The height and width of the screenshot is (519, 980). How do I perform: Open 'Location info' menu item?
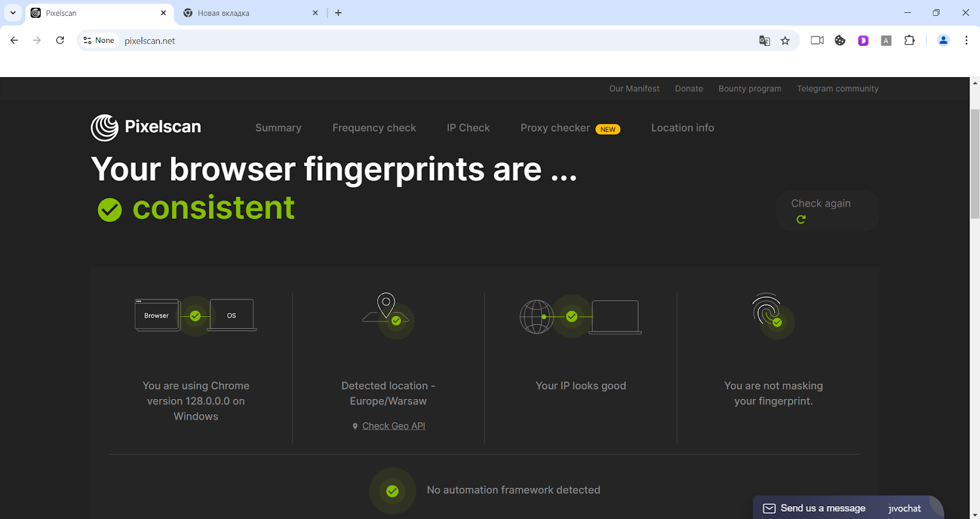(682, 128)
